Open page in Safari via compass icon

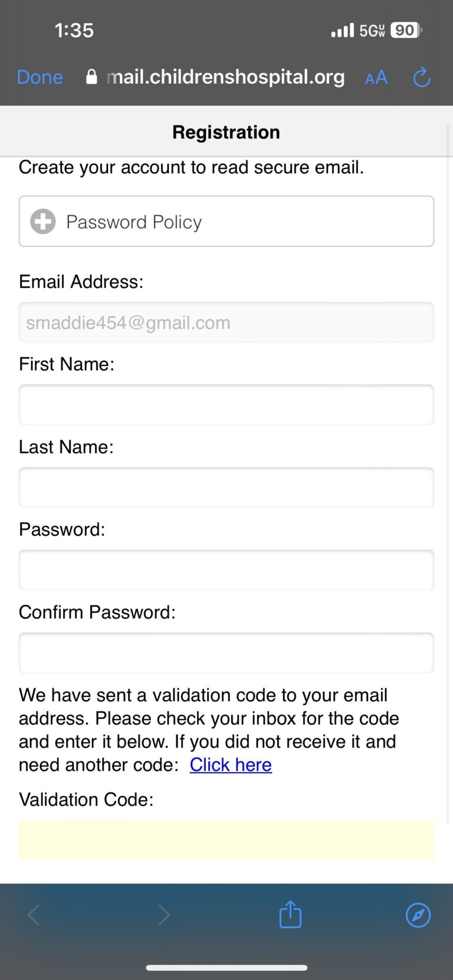click(x=418, y=915)
